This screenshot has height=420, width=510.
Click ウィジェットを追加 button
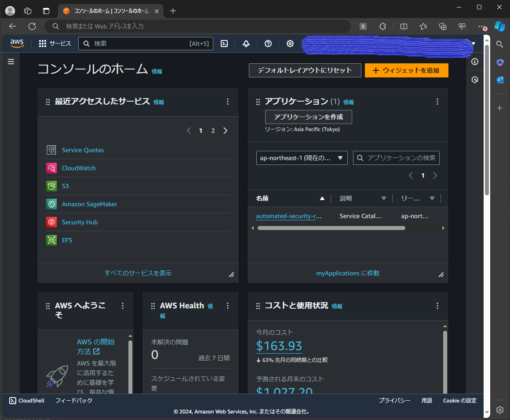406,70
